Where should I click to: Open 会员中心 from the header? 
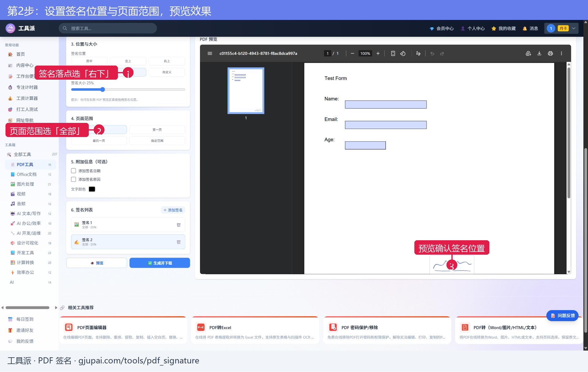pyautogui.click(x=442, y=28)
